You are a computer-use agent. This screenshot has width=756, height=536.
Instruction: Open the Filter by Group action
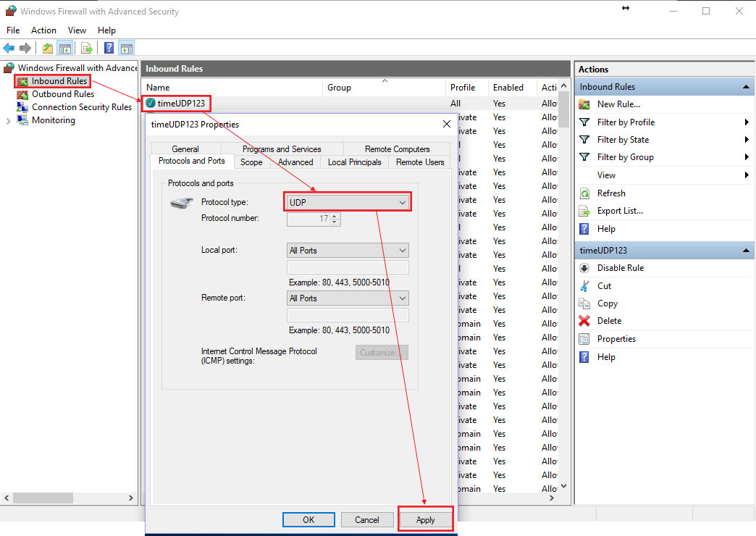pyautogui.click(x=626, y=156)
